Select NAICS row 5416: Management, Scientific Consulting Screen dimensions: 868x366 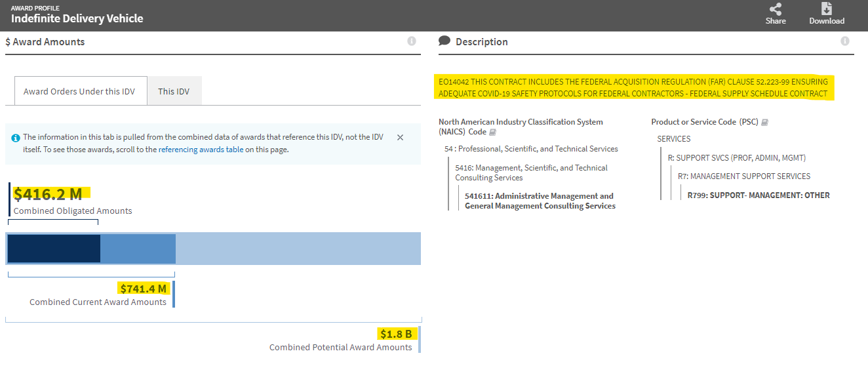pyautogui.click(x=532, y=173)
